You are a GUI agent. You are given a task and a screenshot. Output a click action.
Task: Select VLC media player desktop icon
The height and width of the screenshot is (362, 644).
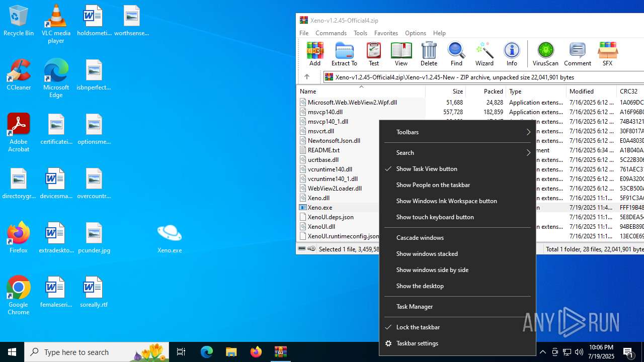click(x=56, y=24)
